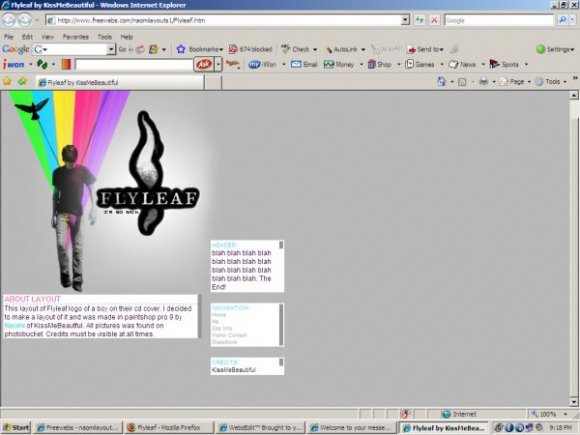Expand the Games toolbar dropdown arrow
Viewport: 580px width, 435px height.
coord(442,64)
